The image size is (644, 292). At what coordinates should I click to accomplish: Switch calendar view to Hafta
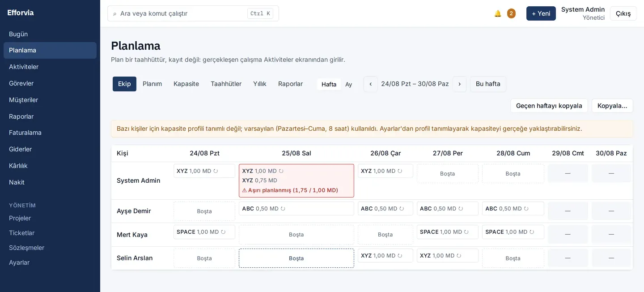329,84
